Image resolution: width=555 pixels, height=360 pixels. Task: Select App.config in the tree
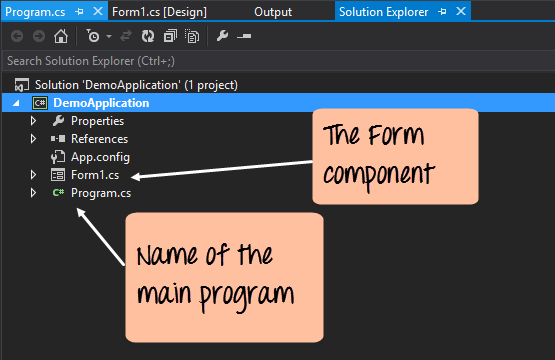100,157
